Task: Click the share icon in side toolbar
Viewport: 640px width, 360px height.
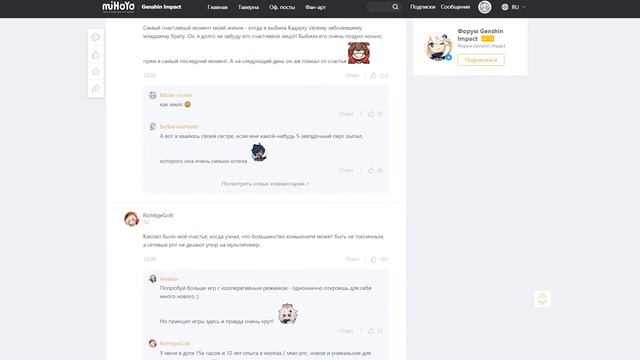Action: pyautogui.click(x=96, y=88)
